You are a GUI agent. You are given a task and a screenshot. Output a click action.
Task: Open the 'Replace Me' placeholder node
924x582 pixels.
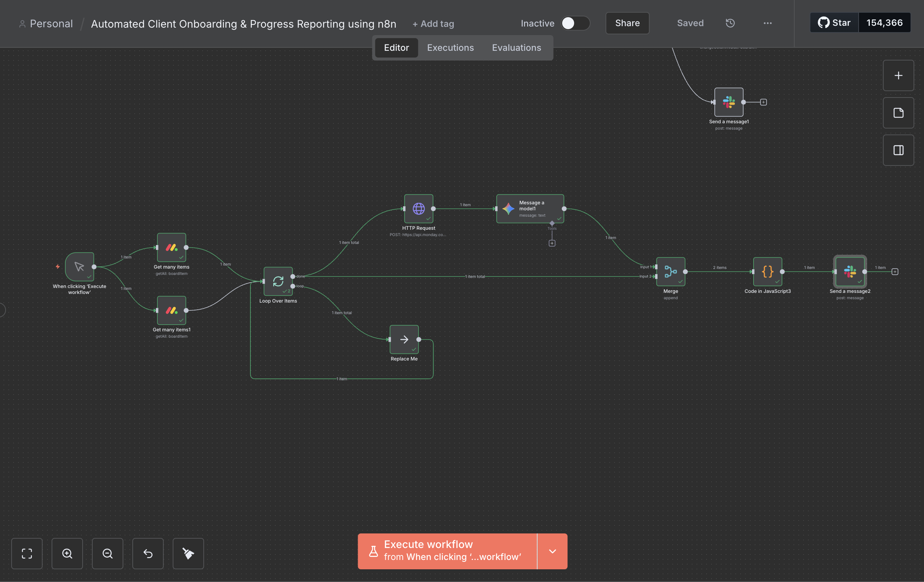click(404, 340)
